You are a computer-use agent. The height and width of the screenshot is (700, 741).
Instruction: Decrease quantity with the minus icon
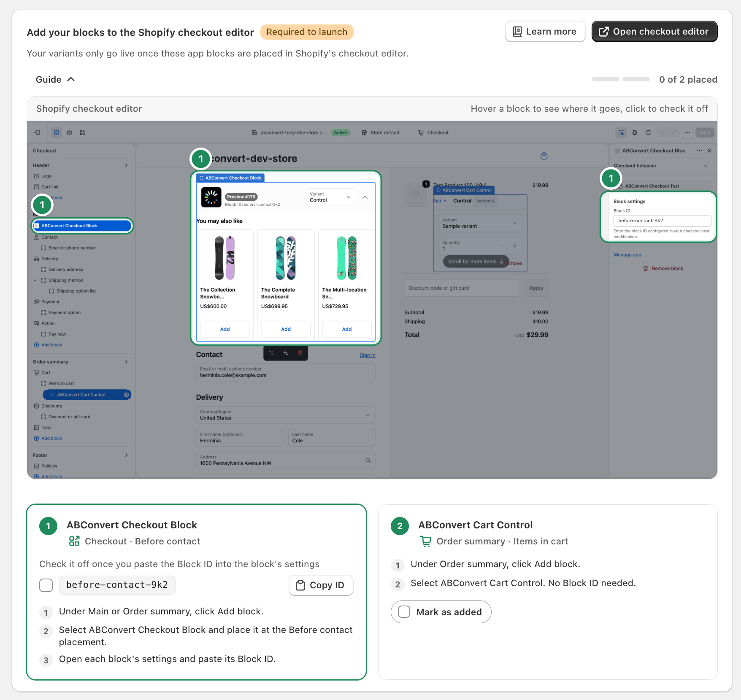tap(502, 246)
